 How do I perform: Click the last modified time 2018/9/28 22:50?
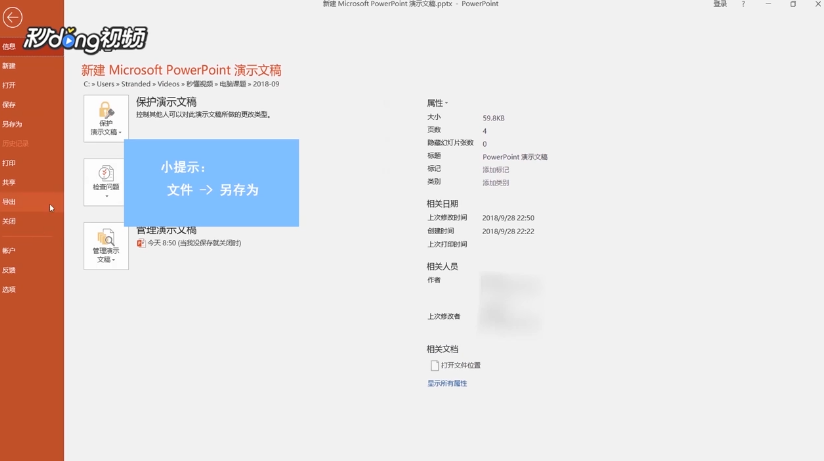point(508,218)
